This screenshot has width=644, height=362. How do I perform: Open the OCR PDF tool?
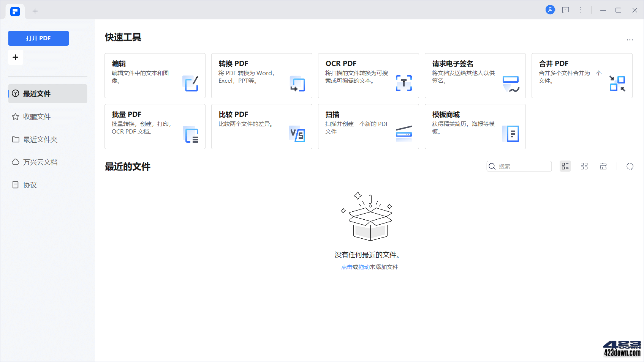tap(368, 76)
